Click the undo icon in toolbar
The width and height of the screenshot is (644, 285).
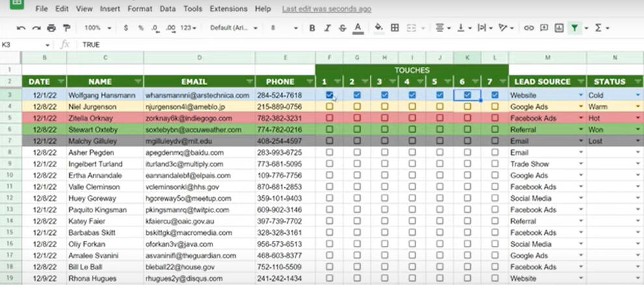(21, 28)
